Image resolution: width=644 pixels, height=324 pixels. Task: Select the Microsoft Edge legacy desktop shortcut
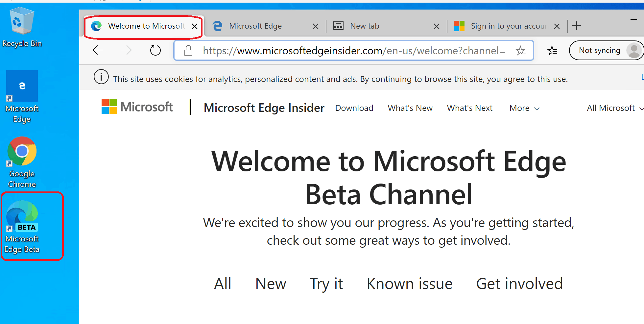[22, 97]
